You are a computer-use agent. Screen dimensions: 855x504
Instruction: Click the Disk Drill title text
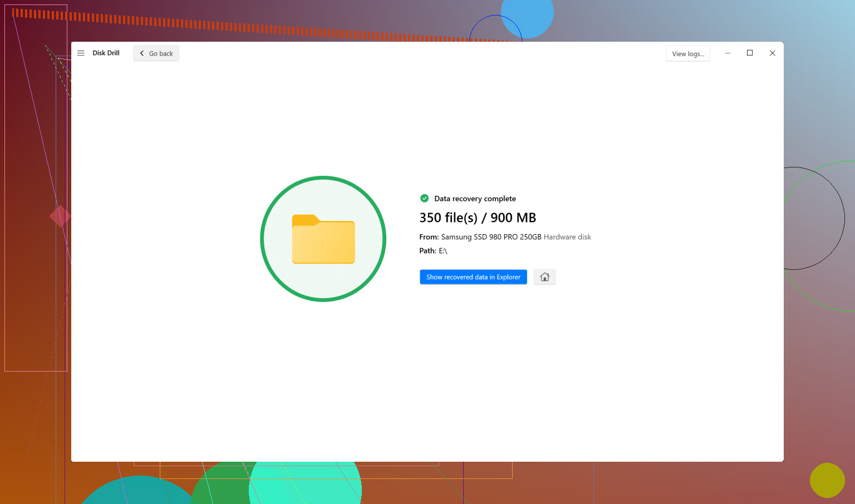(106, 53)
